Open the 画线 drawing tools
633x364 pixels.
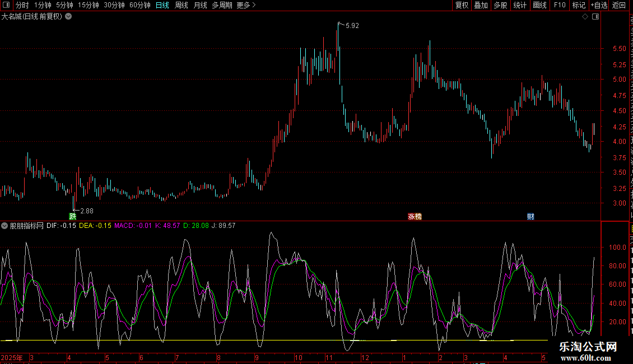(540, 5)
